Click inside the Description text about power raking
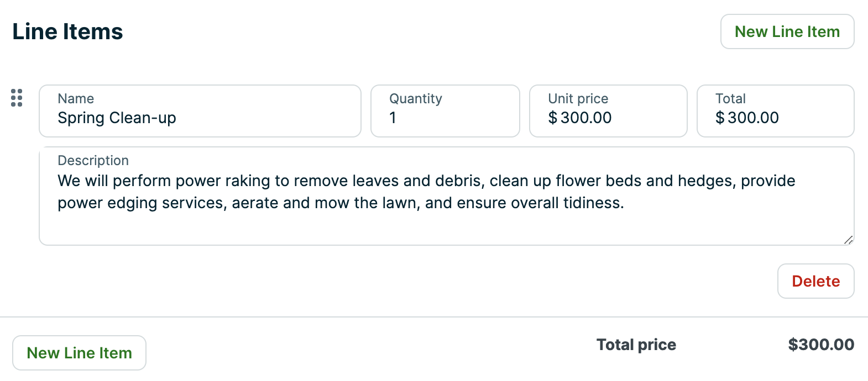 click(x=426, y=192)
